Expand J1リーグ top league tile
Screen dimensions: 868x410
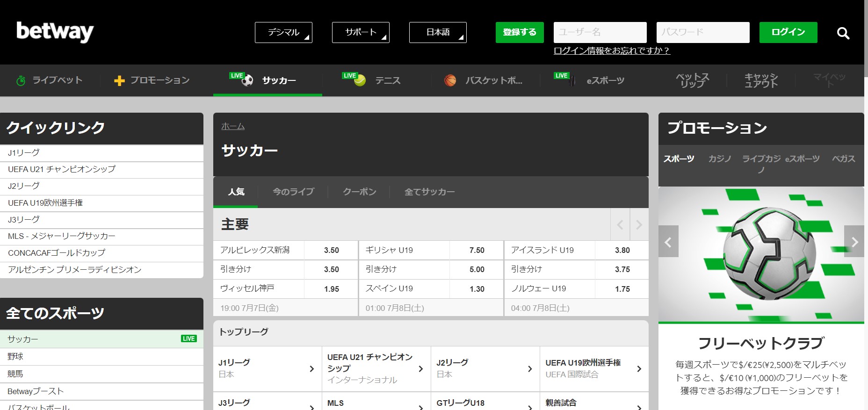[x=268, y=369]
